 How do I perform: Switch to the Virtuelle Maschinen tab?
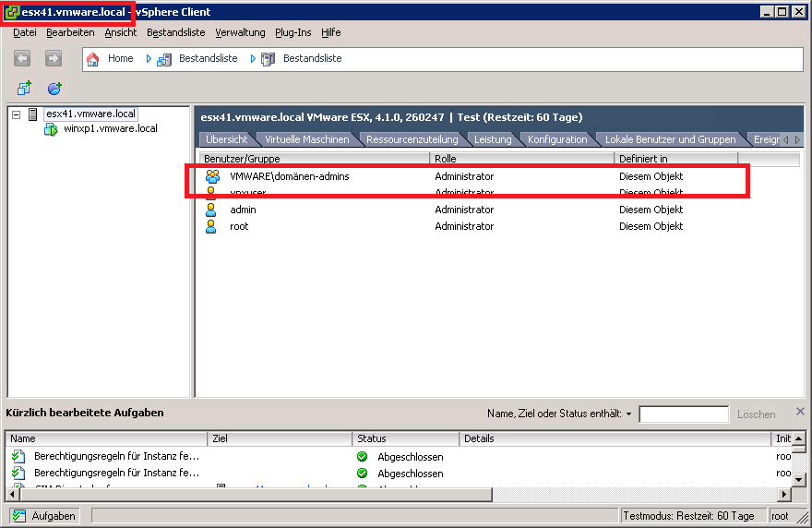(306, 139)
